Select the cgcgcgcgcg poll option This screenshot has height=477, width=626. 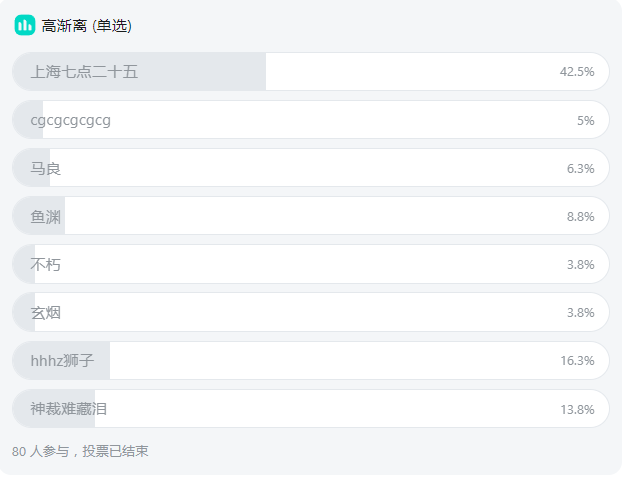(x=311, y=120)
